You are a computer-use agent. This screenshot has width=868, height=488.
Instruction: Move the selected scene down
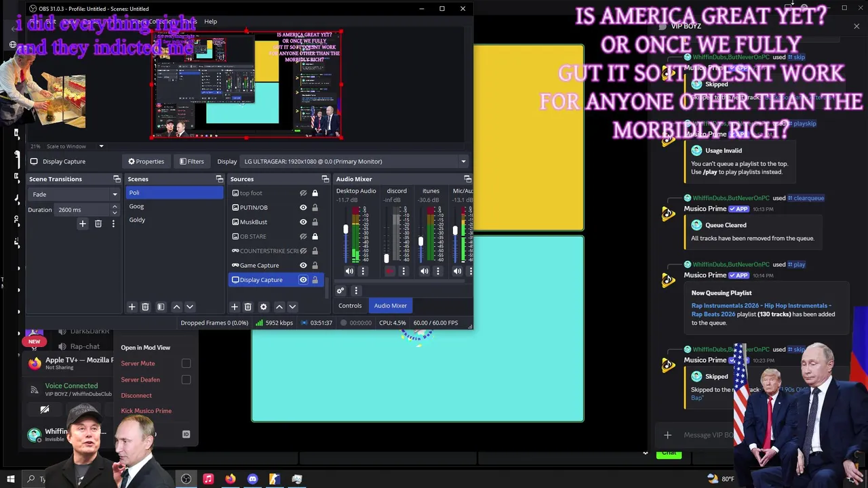coord(190,307)
